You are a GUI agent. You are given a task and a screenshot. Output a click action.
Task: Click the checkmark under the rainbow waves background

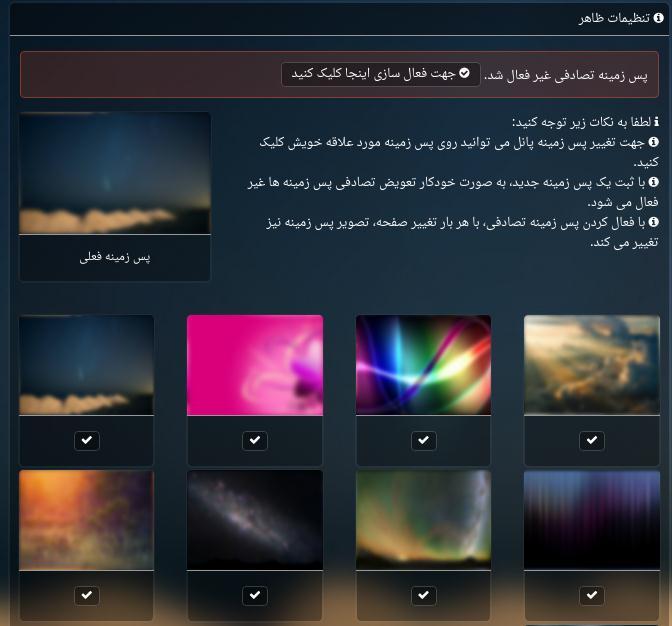tap(424, 440)
